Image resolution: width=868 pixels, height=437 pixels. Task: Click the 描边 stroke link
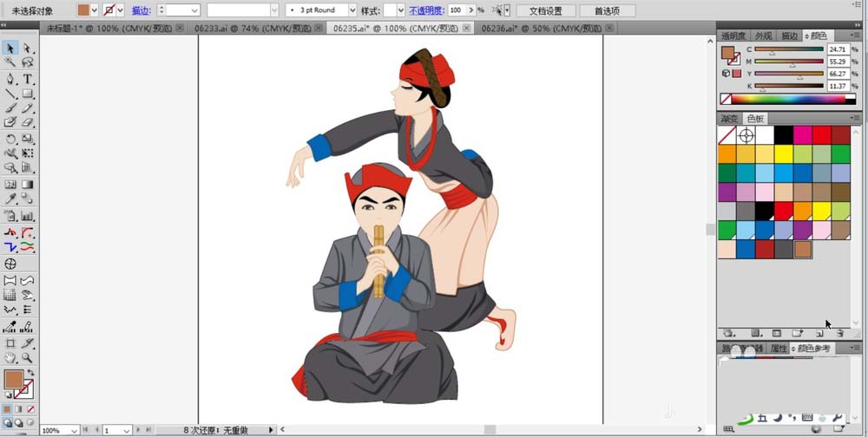pyautogui.click(x=141, y=10)
